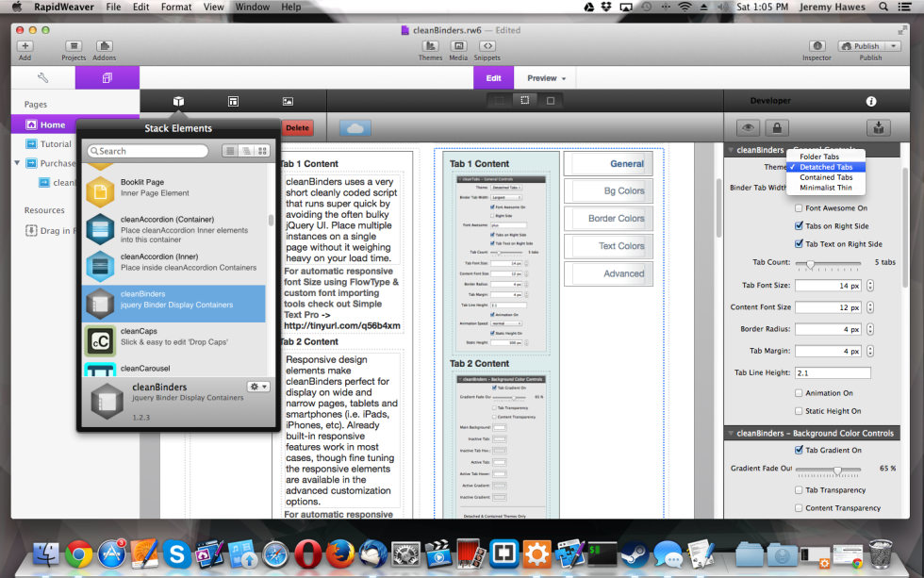Click the lock icon in Developer panel
This screenshot has width=924, height=578.
(777, 127)
